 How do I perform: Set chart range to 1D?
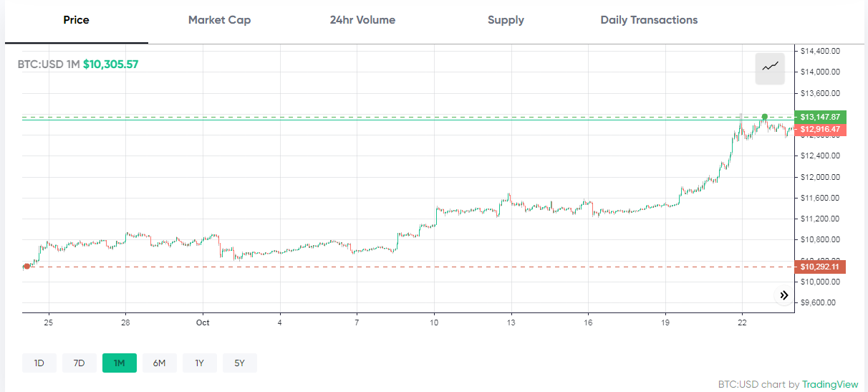39,363
